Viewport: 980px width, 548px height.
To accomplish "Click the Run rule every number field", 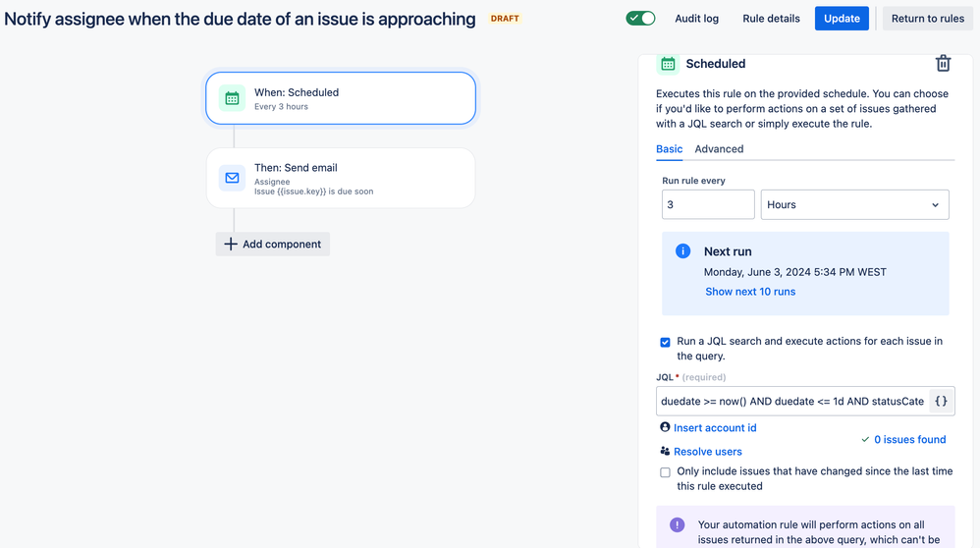I will point(708,204).
